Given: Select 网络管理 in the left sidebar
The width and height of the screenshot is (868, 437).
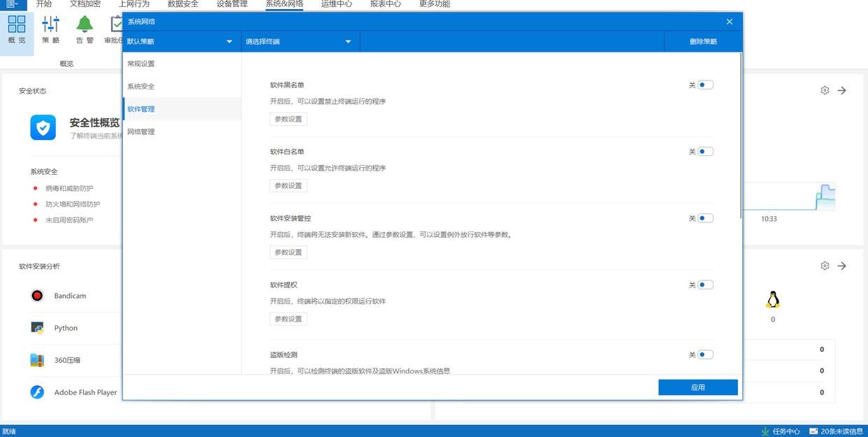Looking at the screenshot, I should (x=141, y=131).
